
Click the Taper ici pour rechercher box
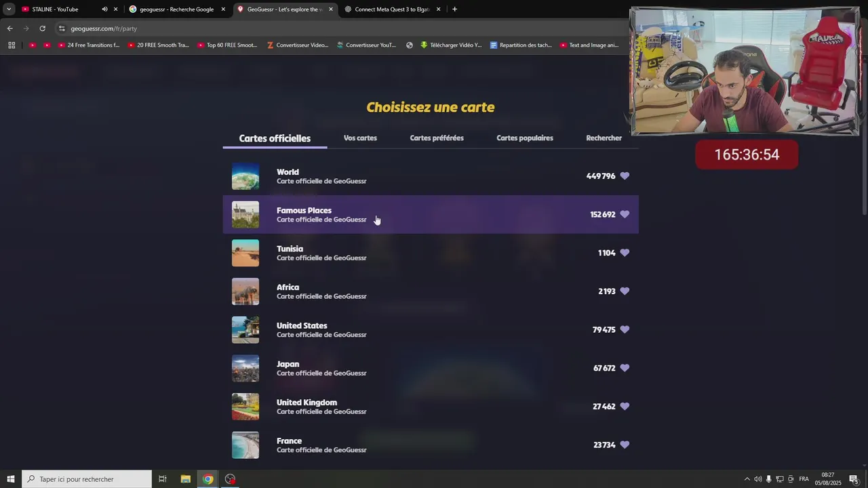point(87,479)
